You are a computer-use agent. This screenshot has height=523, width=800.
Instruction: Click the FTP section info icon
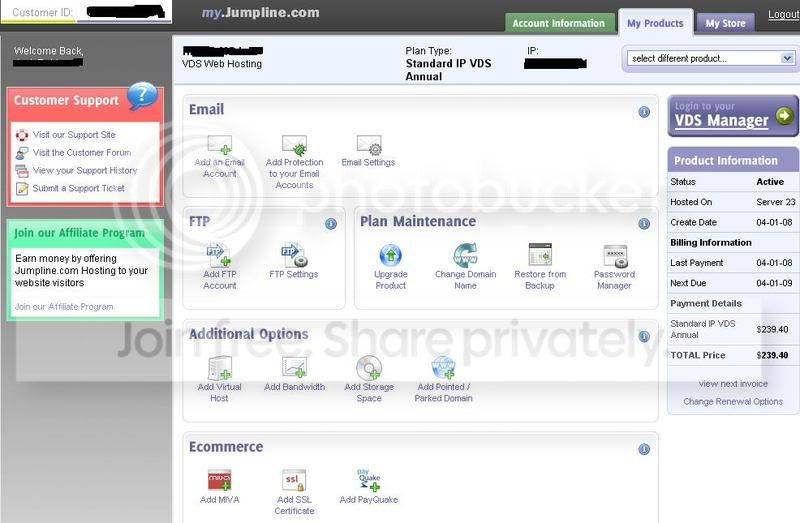point(331,224)
